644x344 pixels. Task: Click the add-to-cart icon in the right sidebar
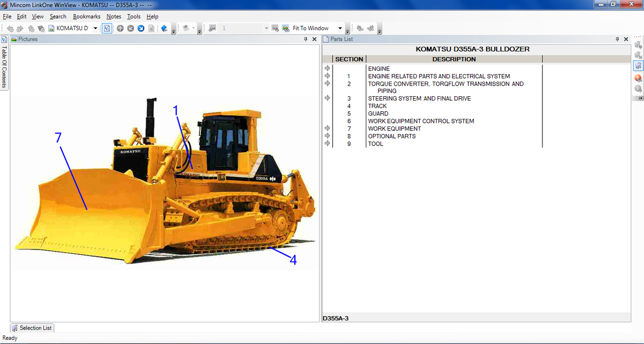point(638,45)
